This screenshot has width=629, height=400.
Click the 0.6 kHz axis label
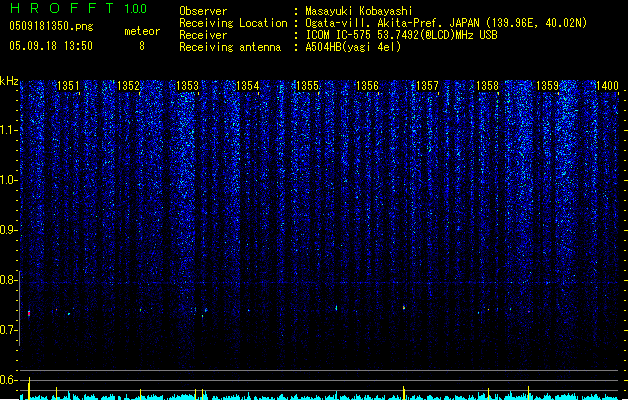pyautogui.click(x=8, y=380)
